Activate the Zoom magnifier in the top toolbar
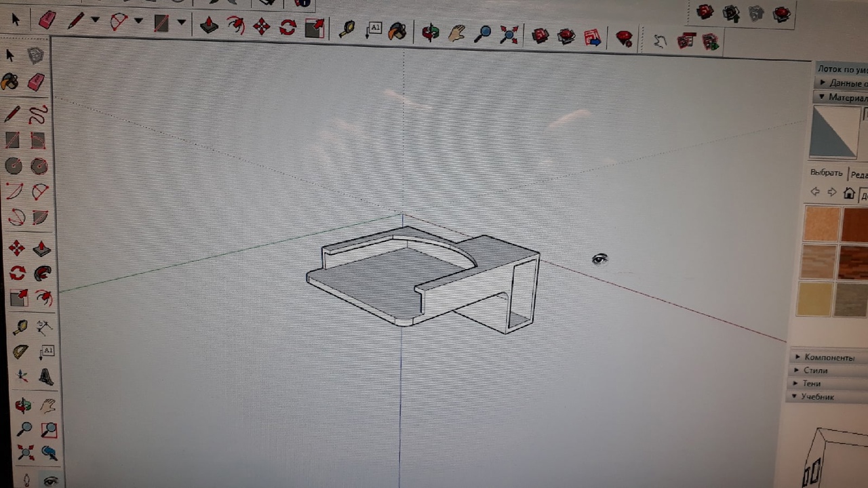The image size is (868, 488). (483, 33)
